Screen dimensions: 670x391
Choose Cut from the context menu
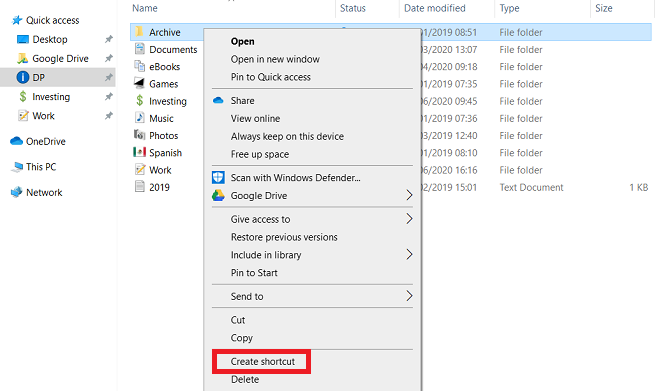click(x=238, y=320)
